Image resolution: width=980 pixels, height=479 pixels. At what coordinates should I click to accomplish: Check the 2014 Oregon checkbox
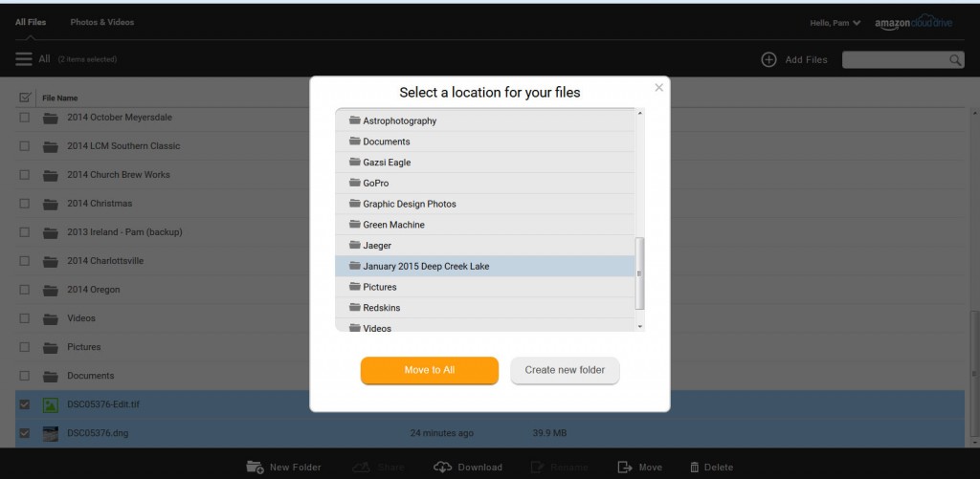pos(24,290)
